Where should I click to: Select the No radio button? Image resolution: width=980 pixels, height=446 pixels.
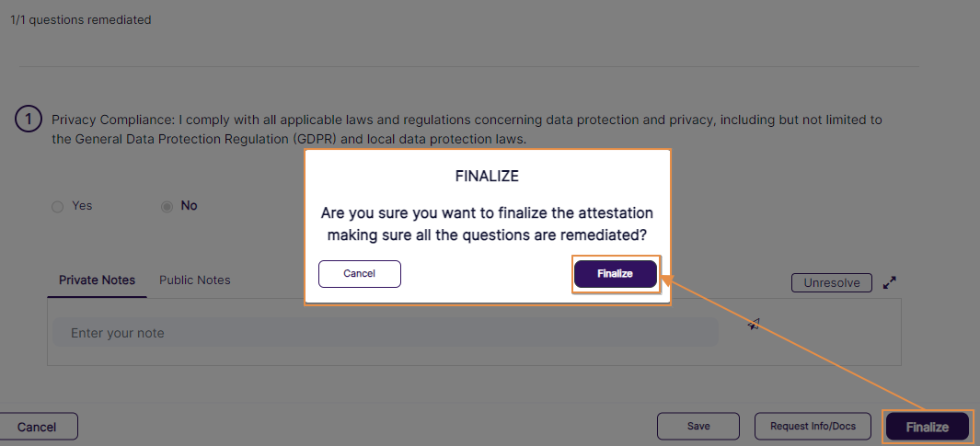pyautogui.click(x=167, y=206)
